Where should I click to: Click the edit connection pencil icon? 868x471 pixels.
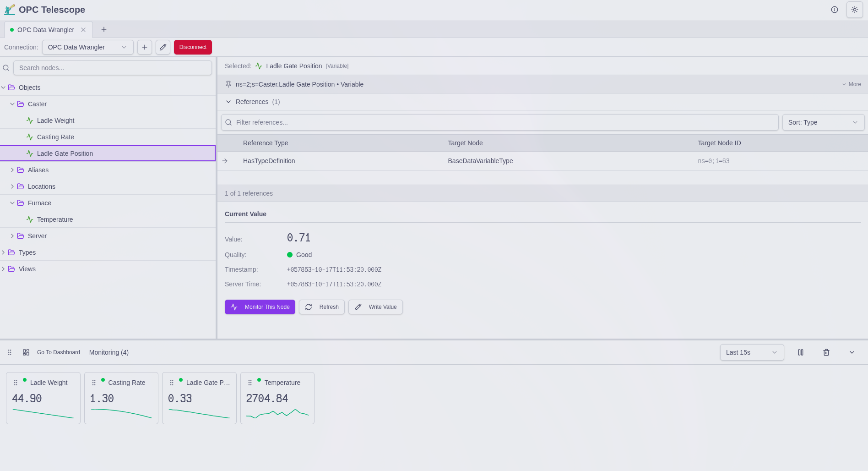click(x=163, y=47)
